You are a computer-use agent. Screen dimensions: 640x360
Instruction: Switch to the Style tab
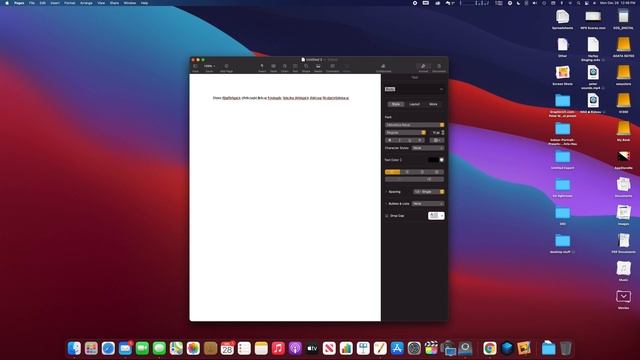click(x=396, y=104)
